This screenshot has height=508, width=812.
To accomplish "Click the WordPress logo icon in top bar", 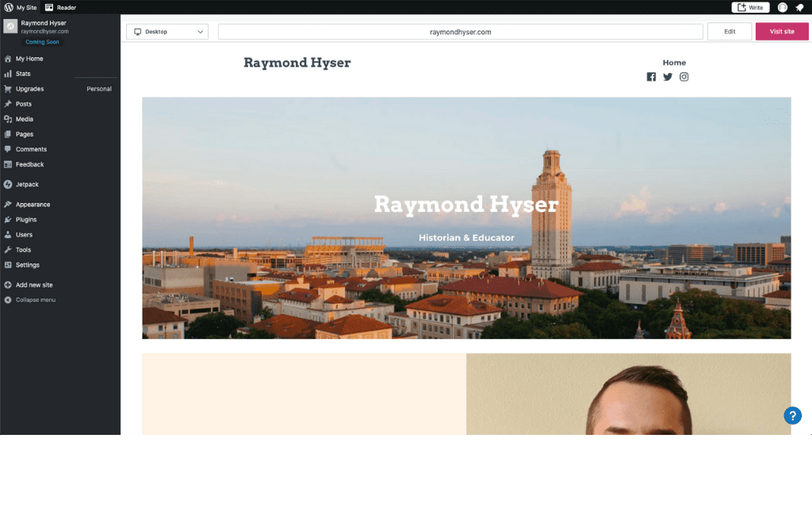I will tap(8, 7).
